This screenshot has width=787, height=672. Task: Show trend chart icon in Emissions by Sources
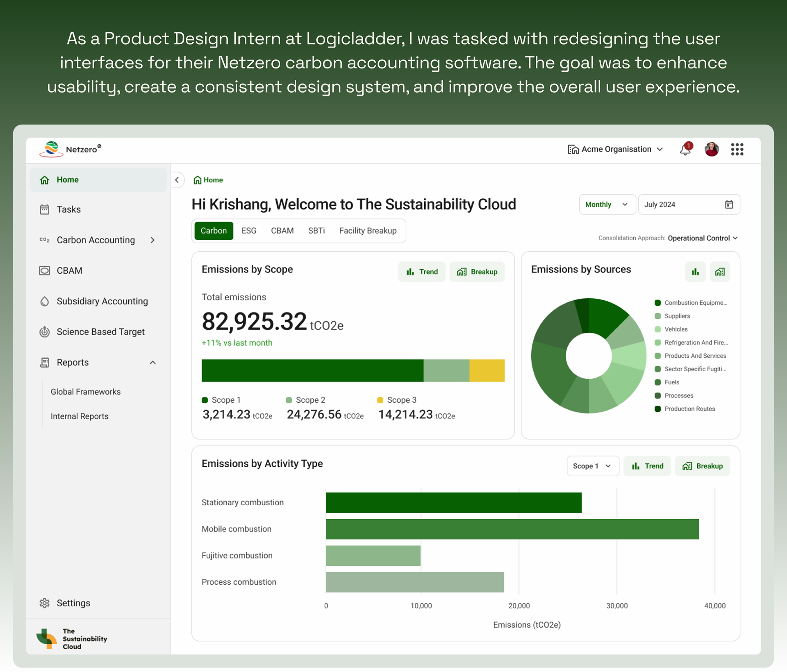pos(695,272)
